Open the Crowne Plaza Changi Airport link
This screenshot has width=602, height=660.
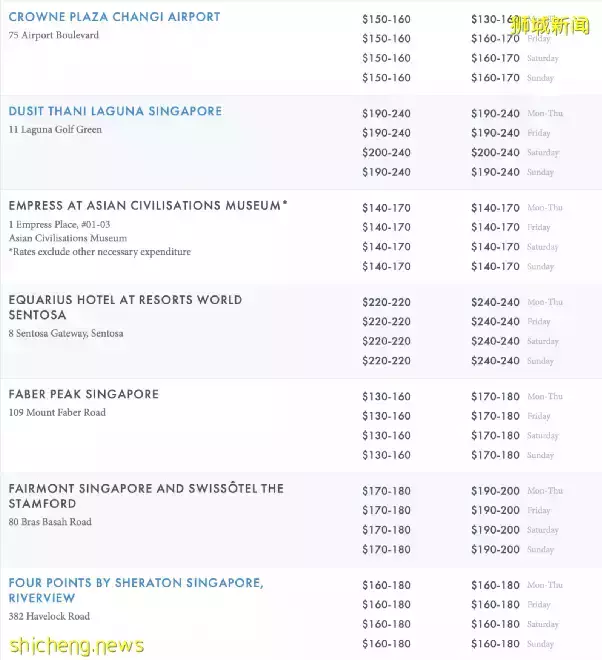(x=114, y=17)
